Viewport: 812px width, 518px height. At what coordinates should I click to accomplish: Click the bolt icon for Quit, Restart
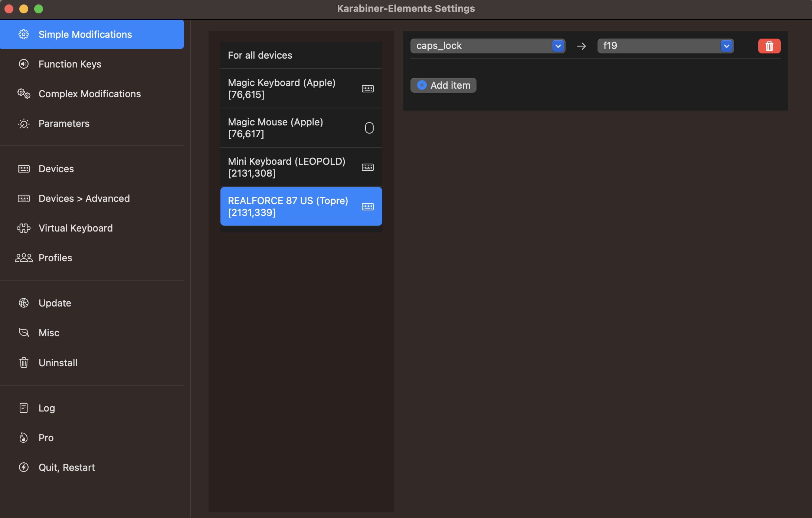tap(24, 468)
